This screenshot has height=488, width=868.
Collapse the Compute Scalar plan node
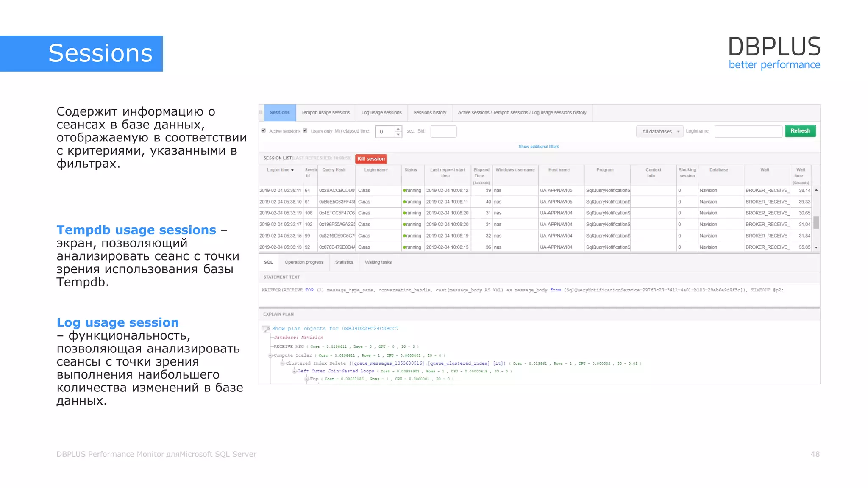[x=270, y=355]
